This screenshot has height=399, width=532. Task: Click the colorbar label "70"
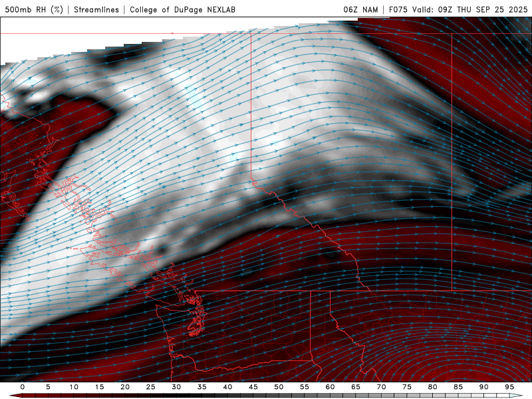pos(381,387)
